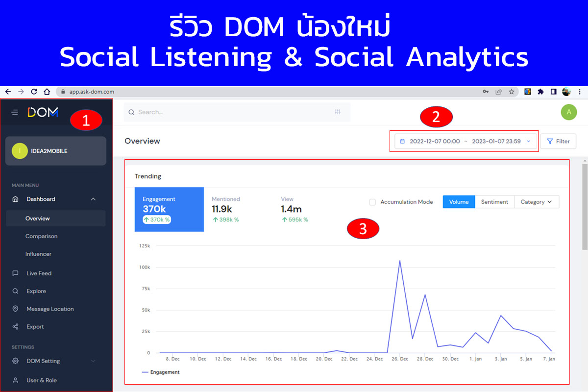
Task: Click the Filter button
Action: tap(558, 141)
